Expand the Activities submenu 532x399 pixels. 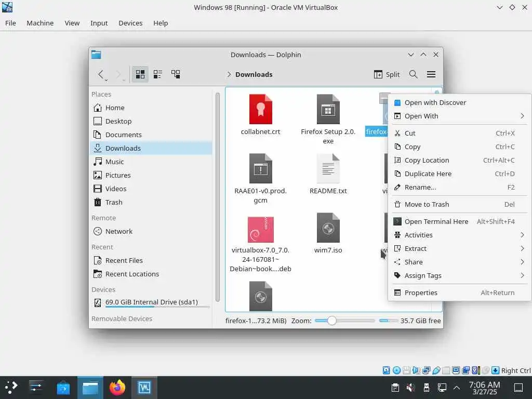click(x=459, y=235)
